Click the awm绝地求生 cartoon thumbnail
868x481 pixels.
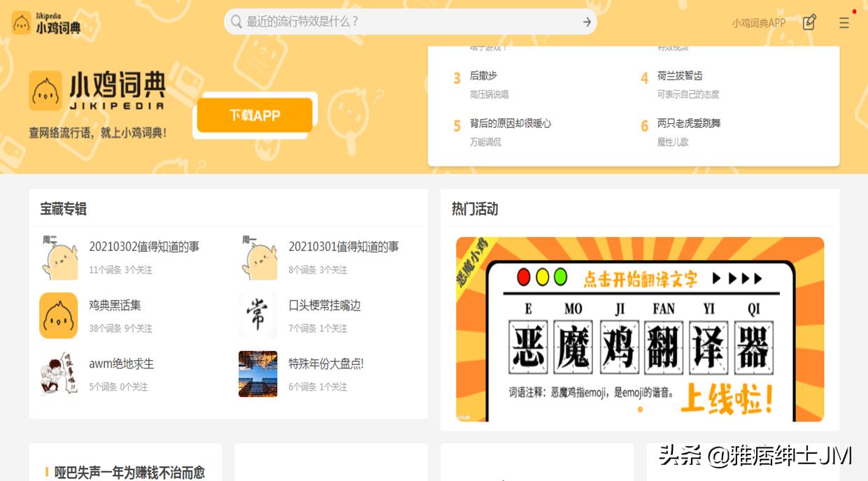[x=59, y=374]
